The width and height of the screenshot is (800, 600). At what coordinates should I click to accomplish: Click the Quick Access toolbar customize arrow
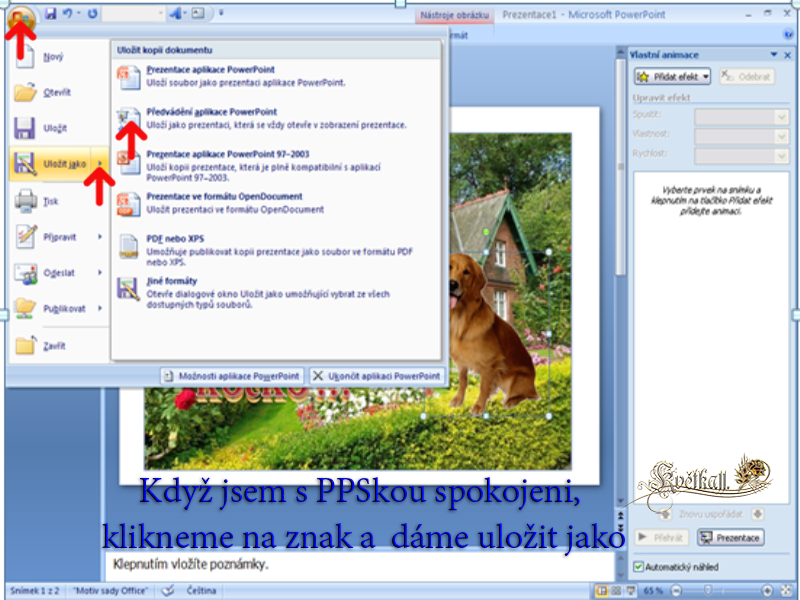point(221,13)
